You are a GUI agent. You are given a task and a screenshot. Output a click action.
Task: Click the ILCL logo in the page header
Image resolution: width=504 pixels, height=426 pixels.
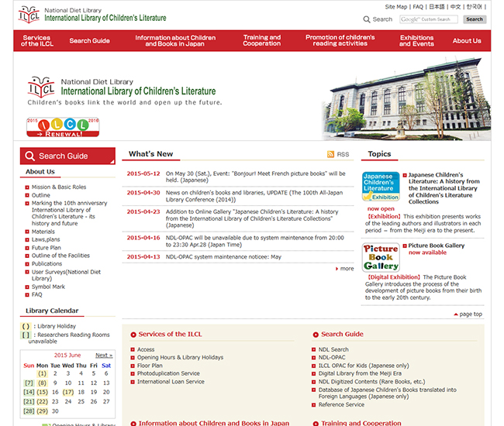click(x=29, y=15)
